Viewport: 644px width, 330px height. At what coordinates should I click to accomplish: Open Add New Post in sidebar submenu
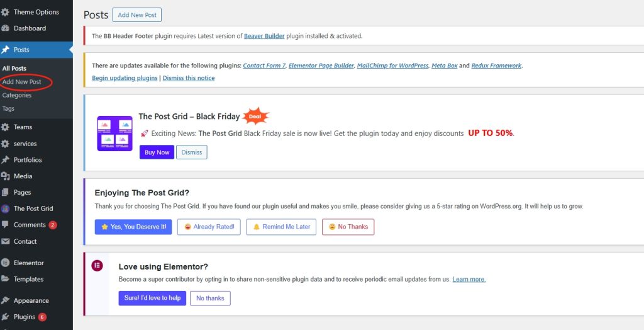(x=22, y=82)
